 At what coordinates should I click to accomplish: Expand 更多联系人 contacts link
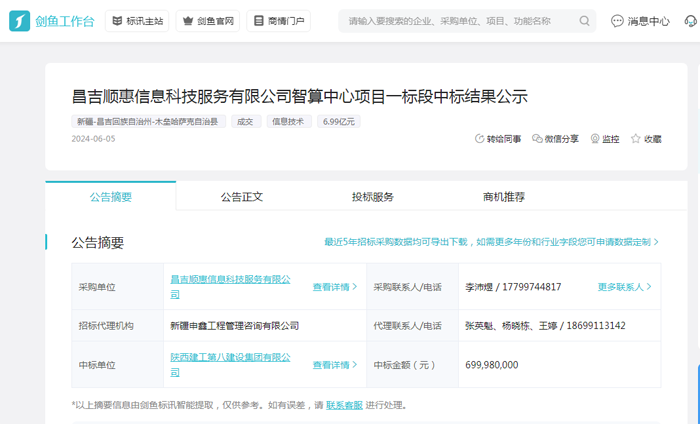[x=624, y=287]
